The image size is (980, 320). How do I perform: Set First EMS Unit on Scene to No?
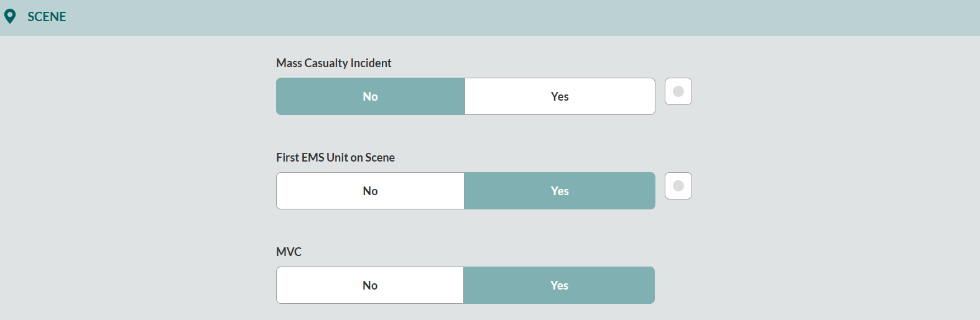pos(371,191)
